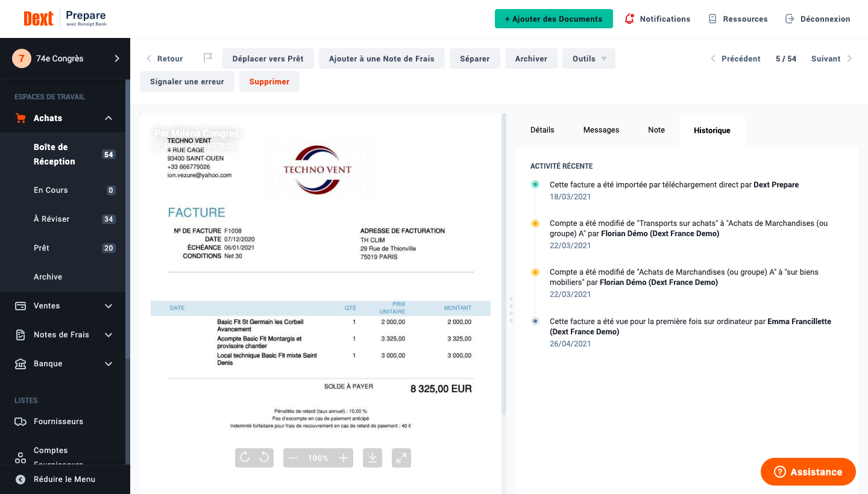Click the 26/04/2021 history date
This screenshot has height=494, width=868.
(570, 343)
